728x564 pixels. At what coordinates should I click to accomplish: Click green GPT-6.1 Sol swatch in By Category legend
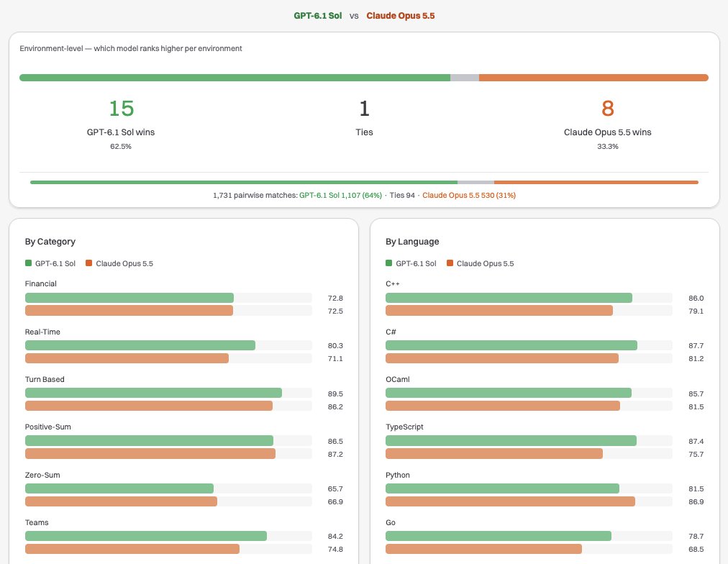[28, 263]
